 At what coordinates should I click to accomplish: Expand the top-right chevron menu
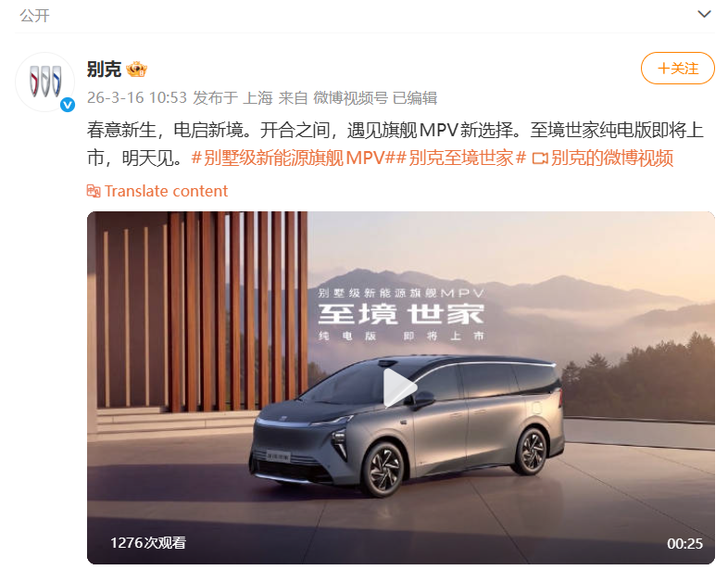click(704, 14)
